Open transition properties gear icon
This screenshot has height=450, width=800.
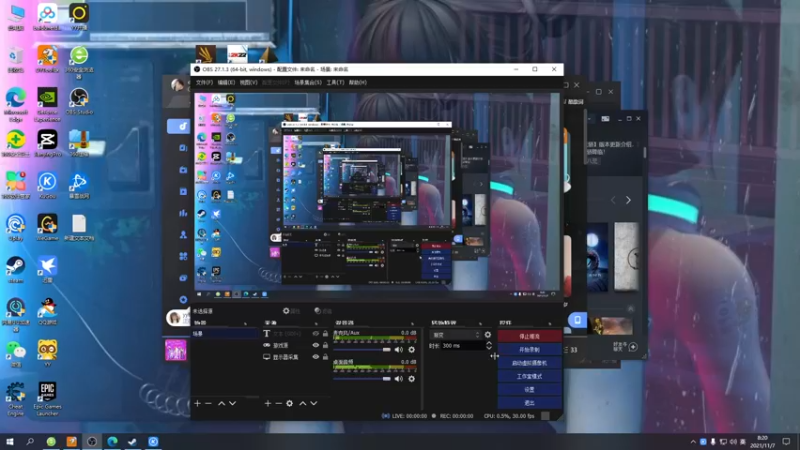pos(488,335)
